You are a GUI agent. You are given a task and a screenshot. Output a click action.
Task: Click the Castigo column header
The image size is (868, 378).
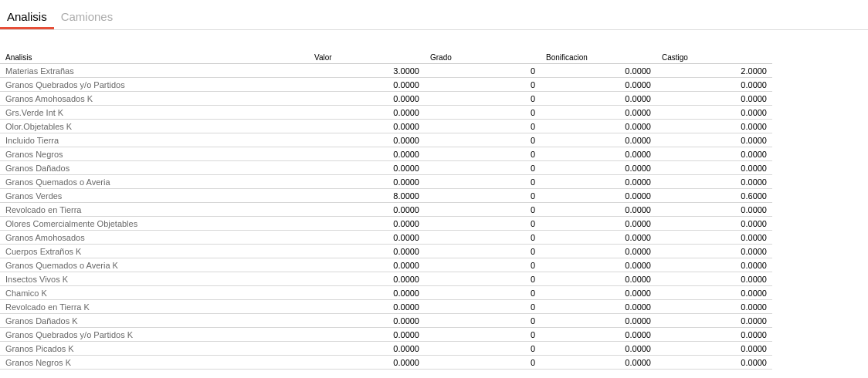tap(675, 58)
